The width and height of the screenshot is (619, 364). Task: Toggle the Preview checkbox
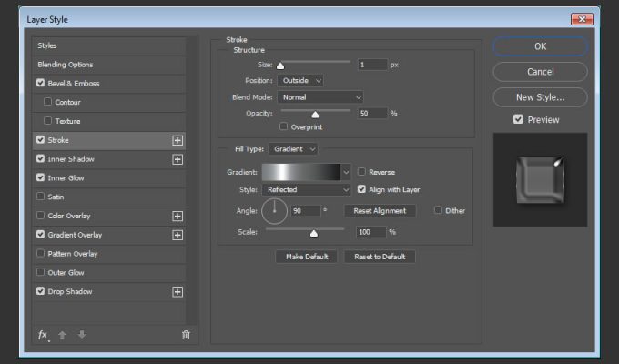pos(518,119)
